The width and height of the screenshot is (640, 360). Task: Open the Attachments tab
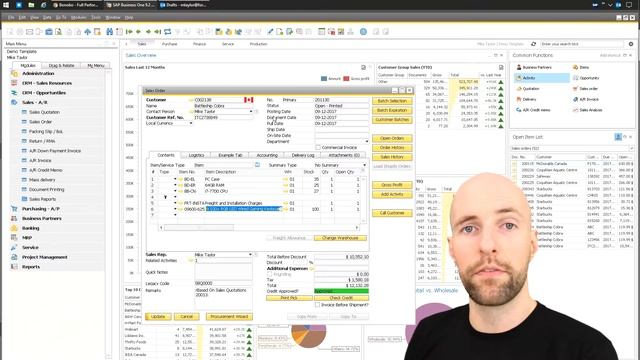click(x=344, y=155)
